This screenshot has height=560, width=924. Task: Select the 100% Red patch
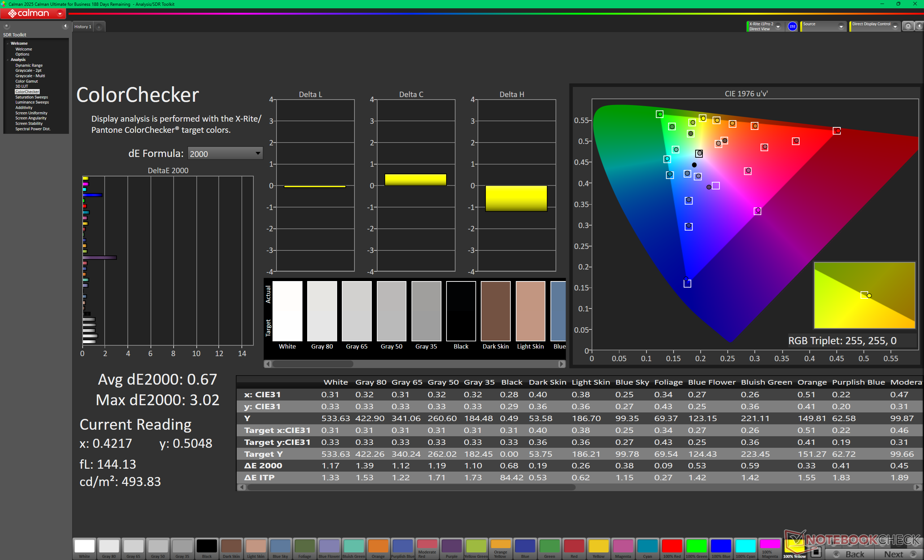click(672, 549)
